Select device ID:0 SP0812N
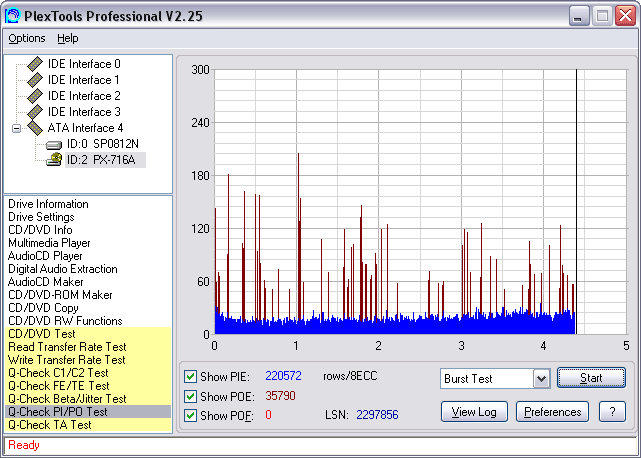Image resolution: width=641 pixels, height=458 pixels. (103, 144)
